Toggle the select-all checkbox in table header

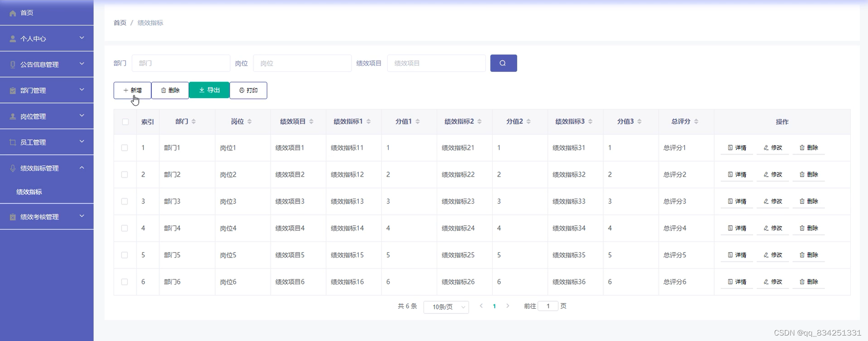[125, 122]
